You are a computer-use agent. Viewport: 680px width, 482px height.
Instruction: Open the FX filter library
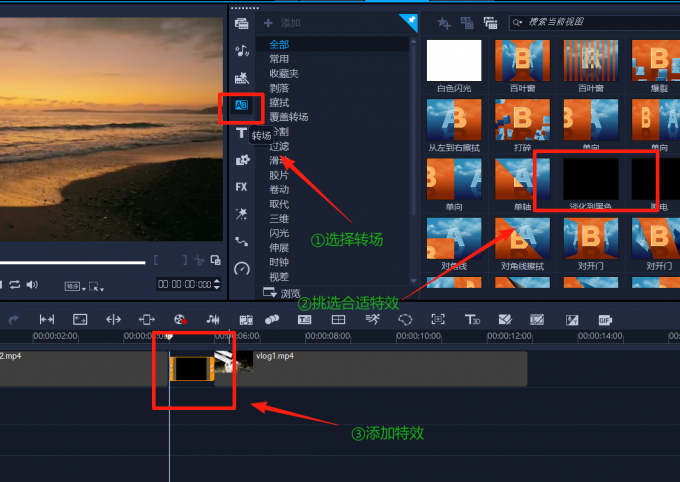241,187
